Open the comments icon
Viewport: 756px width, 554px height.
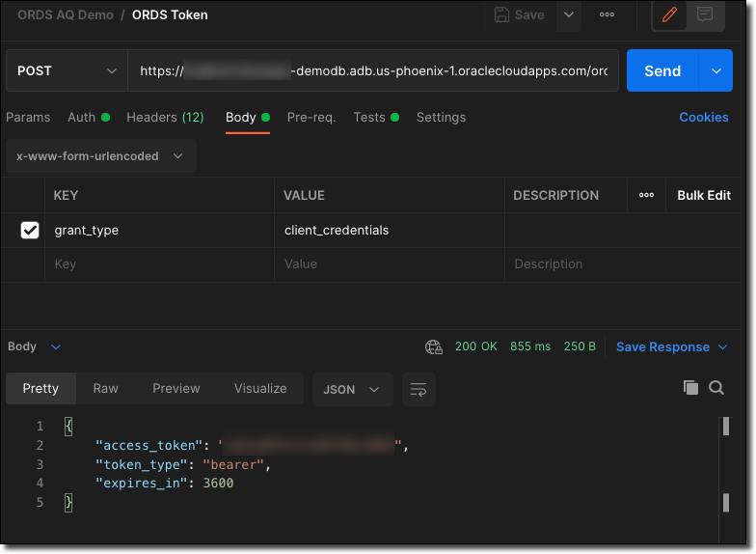pos(704,15)
